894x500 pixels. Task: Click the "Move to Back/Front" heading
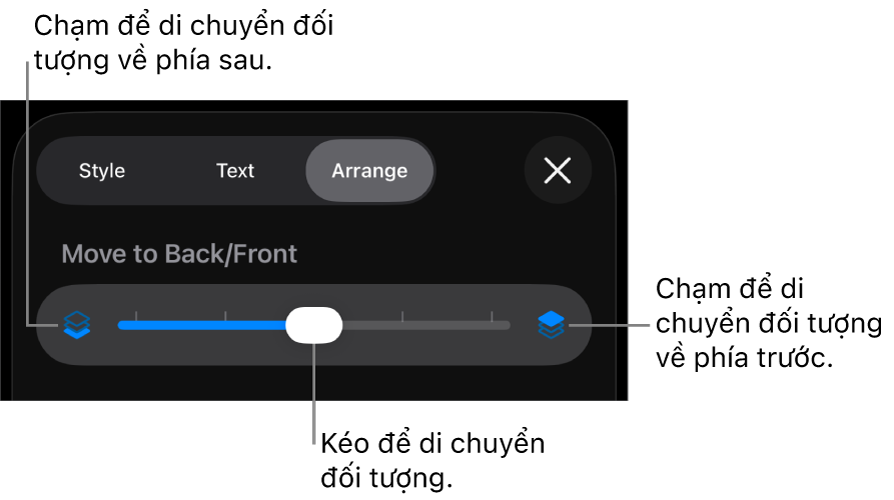(x=179, y=254)
